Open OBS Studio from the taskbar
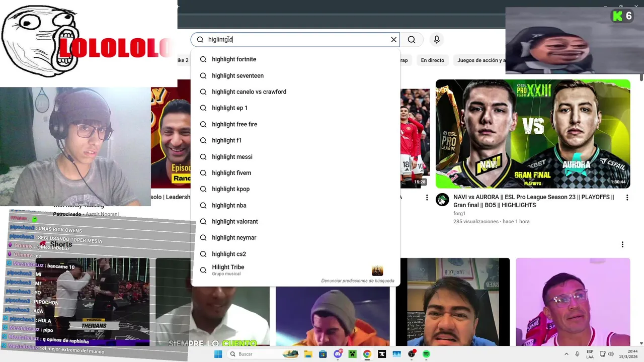The image size is (644, 362). 412,354
